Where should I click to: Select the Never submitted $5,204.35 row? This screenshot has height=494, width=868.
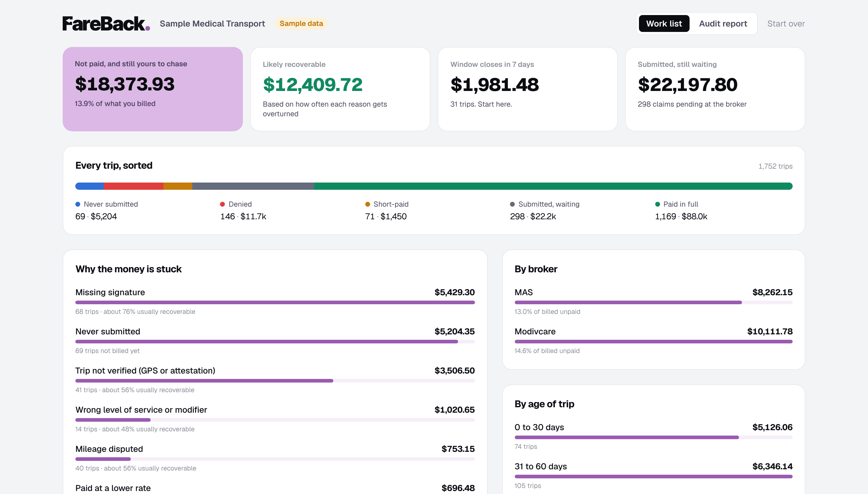point(275,341)
